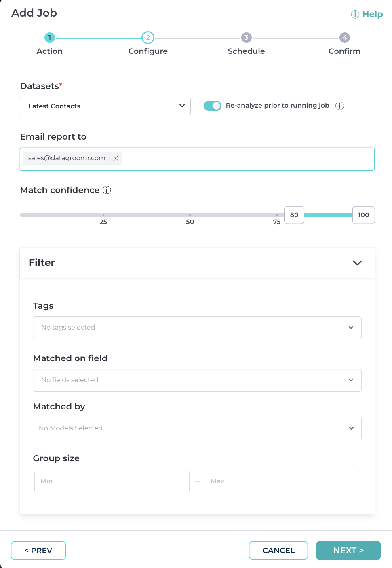This screenshot has width=392, height=568.
Task: Click the step 4 Confirm circle
Action: tap(344, 38)
